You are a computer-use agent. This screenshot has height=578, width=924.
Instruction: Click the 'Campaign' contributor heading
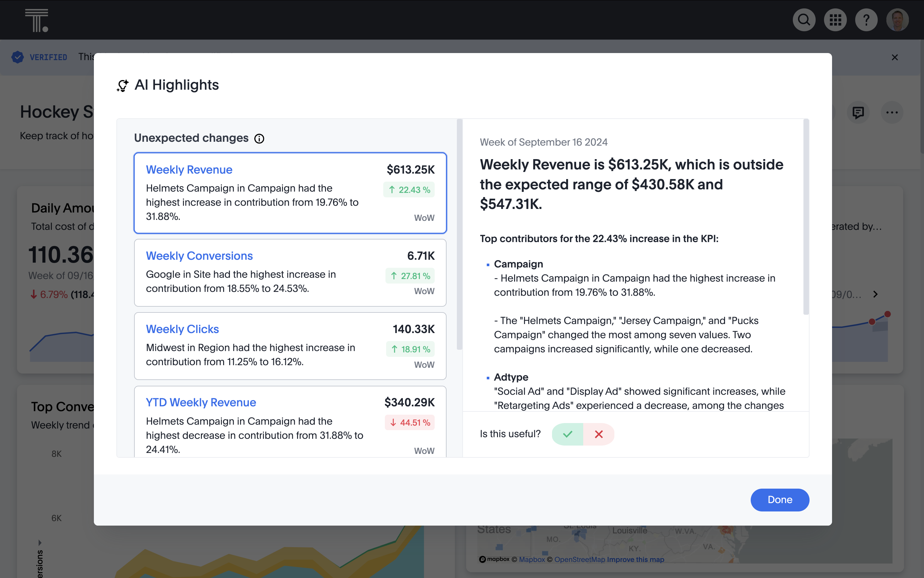click(518, 264)
